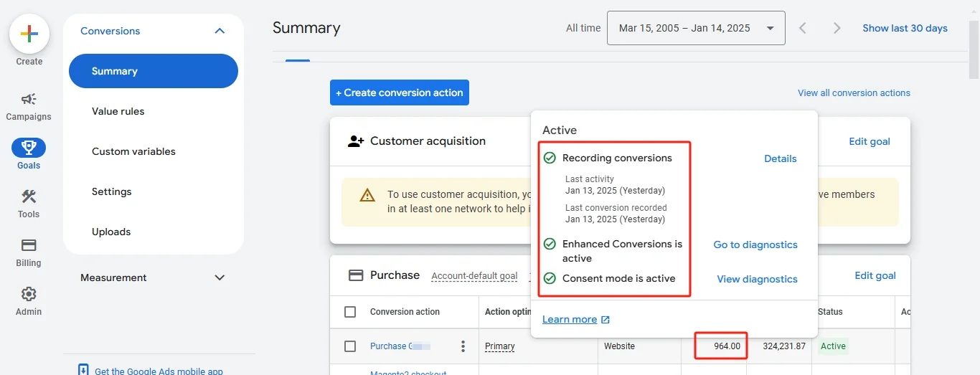Select Summary in the left menu
Image resolution: width=980 pixels, height=375 pixels.
click(154, 71)
